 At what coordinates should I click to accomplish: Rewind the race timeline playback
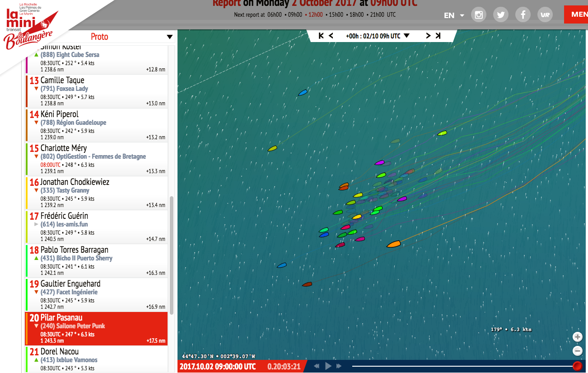click(x=317, y=366)
